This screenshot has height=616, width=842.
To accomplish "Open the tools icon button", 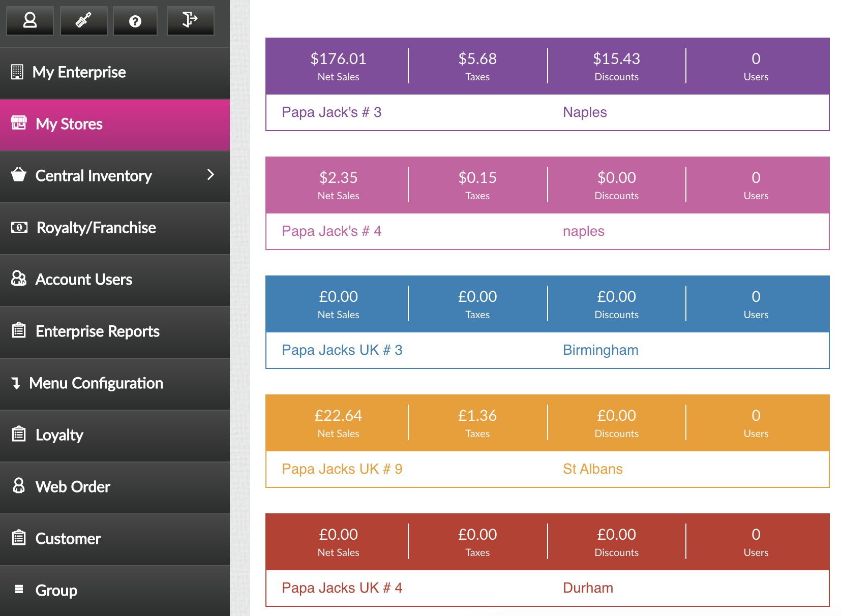I will pos(83,21).
